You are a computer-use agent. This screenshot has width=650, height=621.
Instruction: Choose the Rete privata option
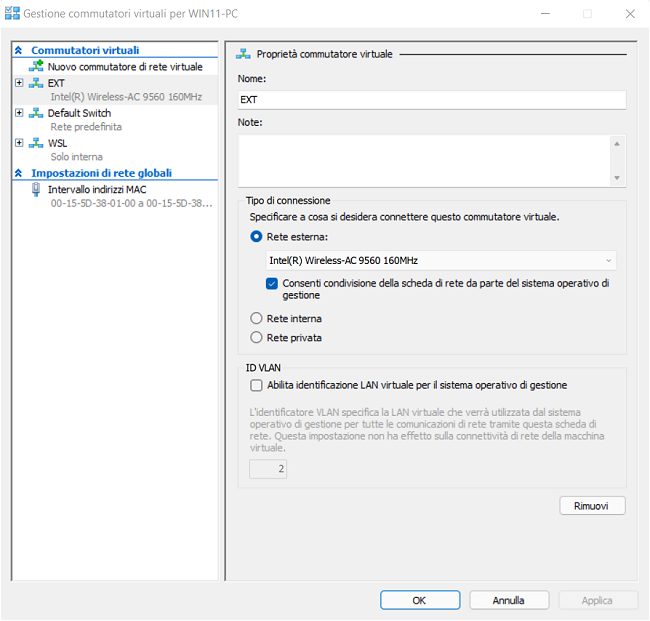(x=256, y=338)
